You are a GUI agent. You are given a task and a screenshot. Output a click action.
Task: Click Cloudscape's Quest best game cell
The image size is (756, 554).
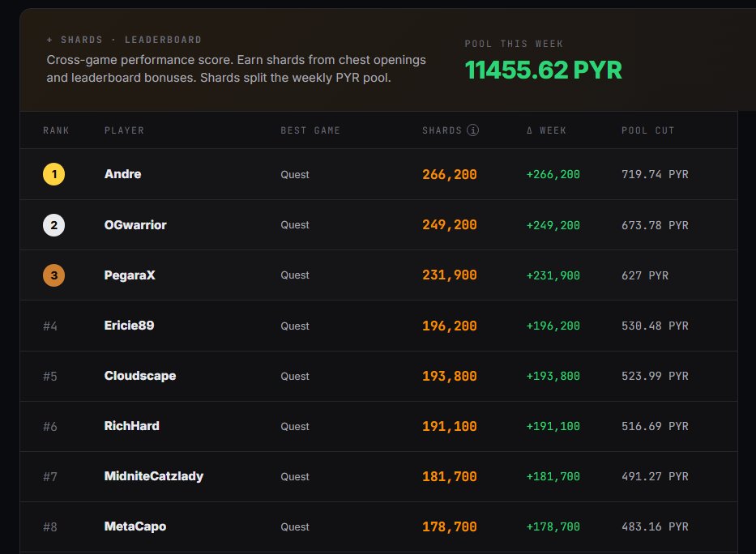[x=295, y=377]
